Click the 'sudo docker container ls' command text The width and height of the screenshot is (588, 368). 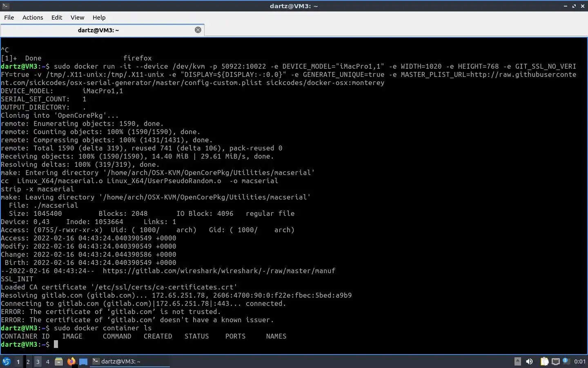[x=102, y=328]
